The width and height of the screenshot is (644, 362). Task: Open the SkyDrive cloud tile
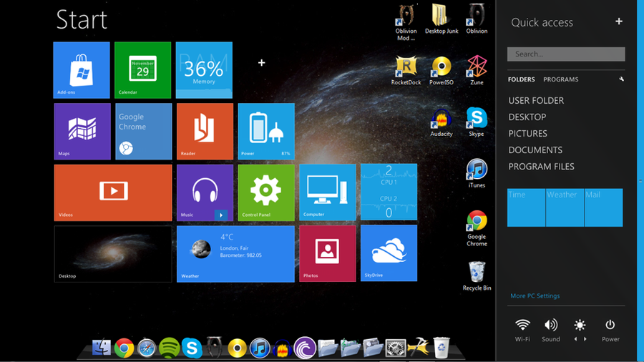389,253
